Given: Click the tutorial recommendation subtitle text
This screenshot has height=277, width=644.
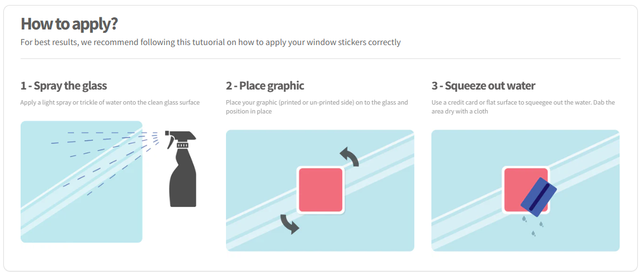Looking at the screenshot, I should 210,42.
